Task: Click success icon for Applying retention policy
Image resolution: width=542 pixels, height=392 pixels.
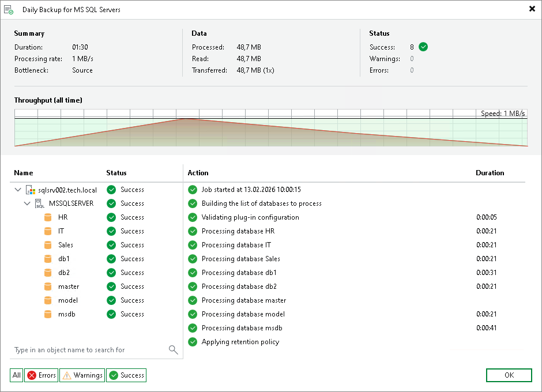Action: tap(193, 342)
